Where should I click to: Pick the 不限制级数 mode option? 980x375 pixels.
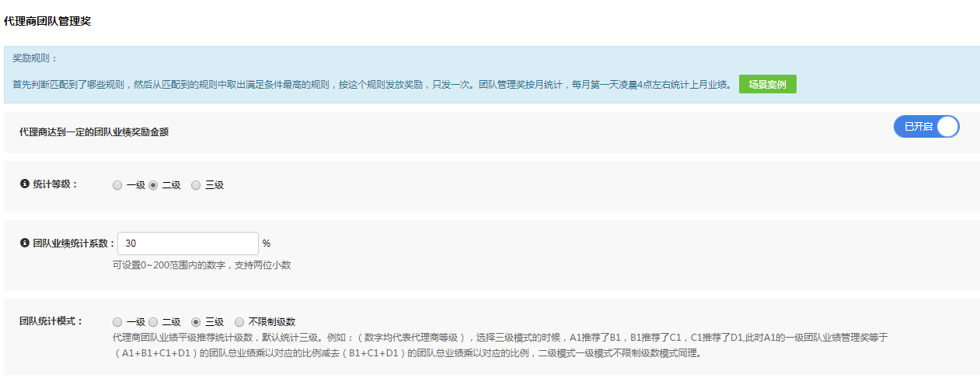[x=239, y=322]
